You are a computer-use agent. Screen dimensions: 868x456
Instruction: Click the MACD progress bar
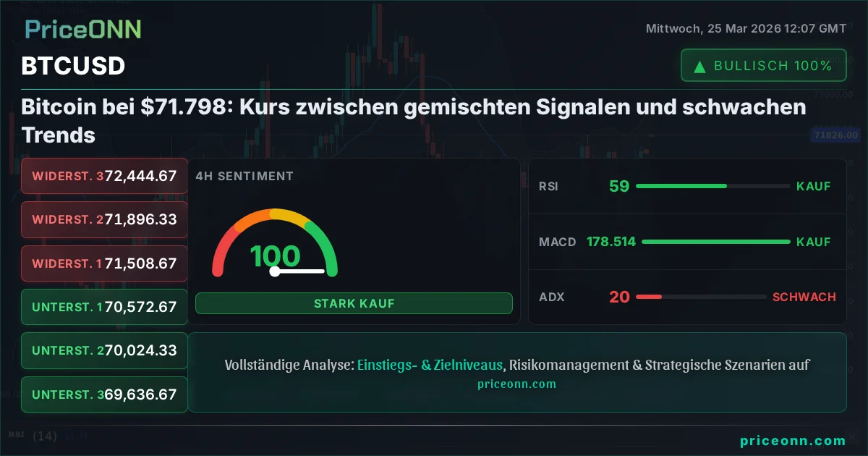click(x=716, y=242)
